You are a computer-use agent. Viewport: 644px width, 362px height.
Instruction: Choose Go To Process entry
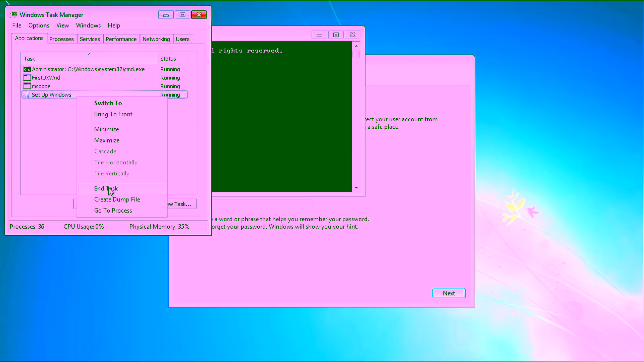pyautogui.click(x=113, y=210)
